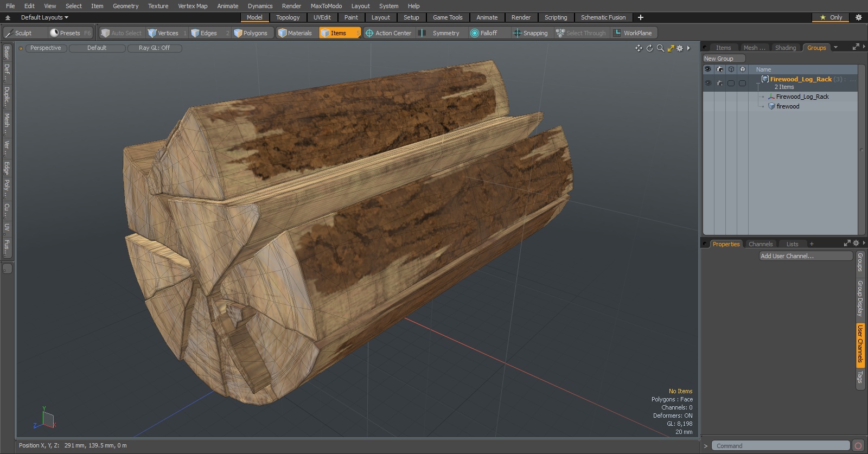
Task: Click the Command input field
Action: coord(780,446)
